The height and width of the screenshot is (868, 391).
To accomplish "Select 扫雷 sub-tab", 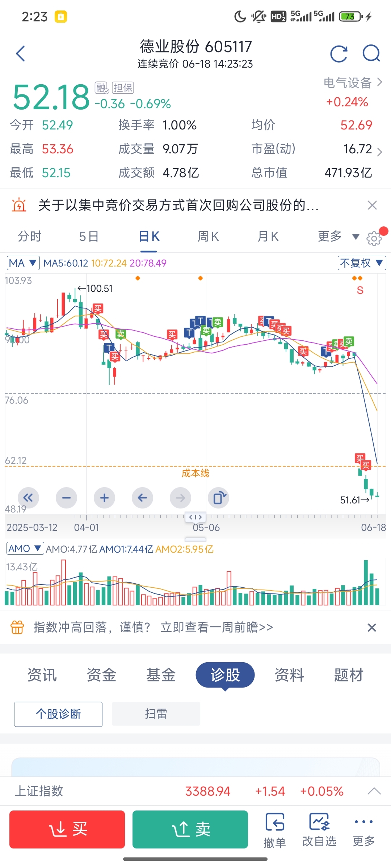I will [x=156, y=714].
